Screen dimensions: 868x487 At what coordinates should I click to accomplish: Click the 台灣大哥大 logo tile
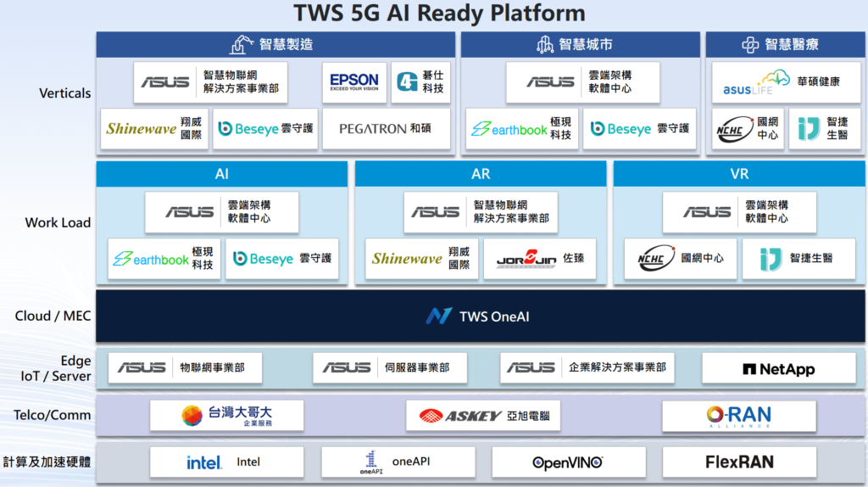pos(226,416)
